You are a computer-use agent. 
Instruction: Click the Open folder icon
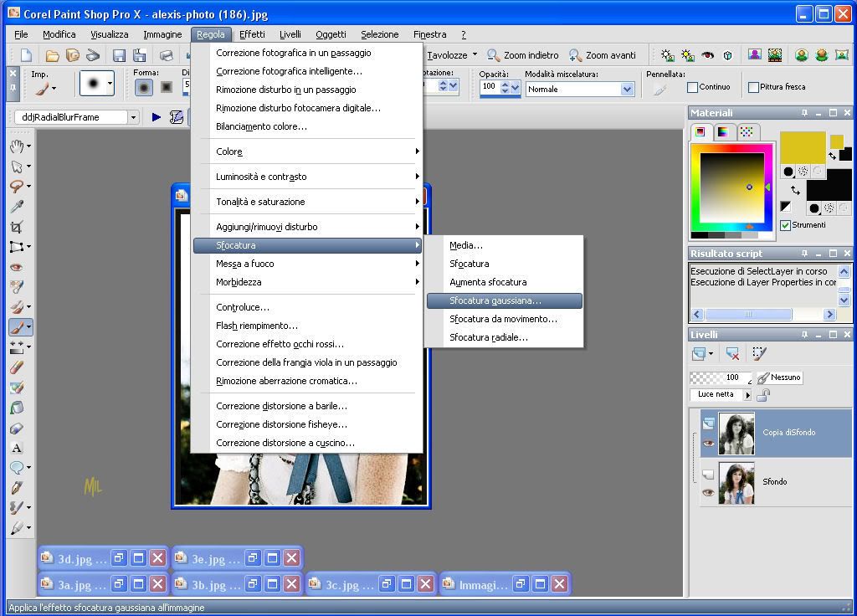pyautogui.click(x=52, y=55)
